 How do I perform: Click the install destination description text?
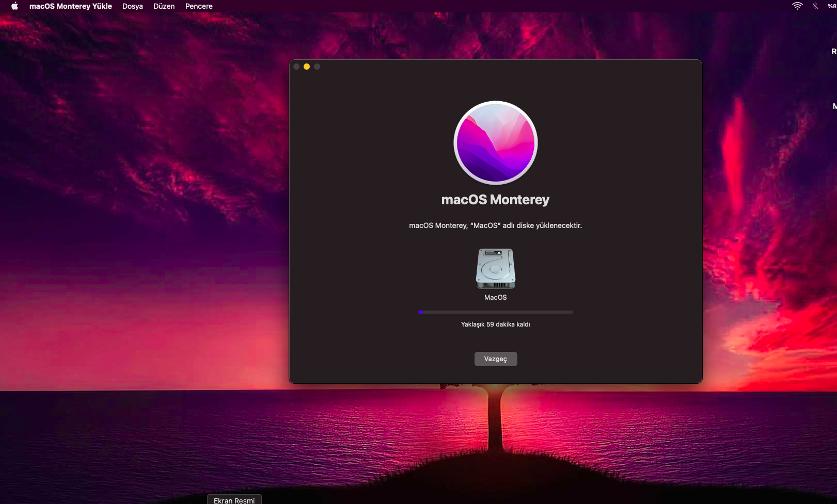[x=495, y=225]
